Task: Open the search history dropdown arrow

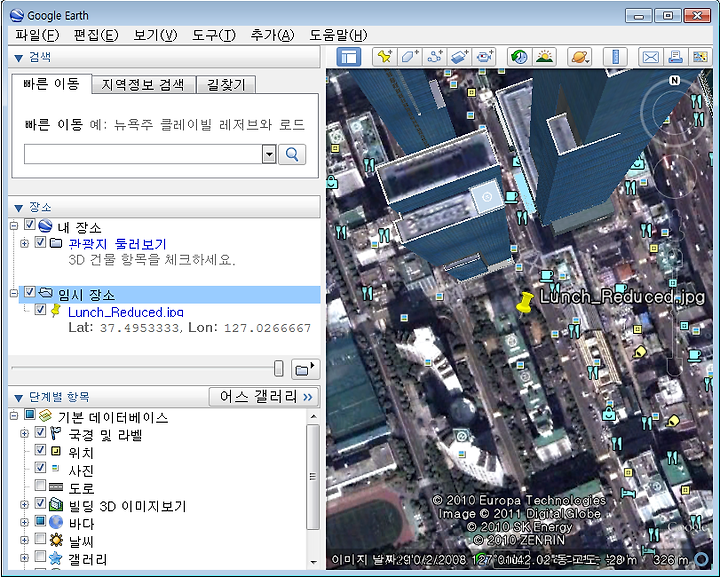Action: coord(269,155)
